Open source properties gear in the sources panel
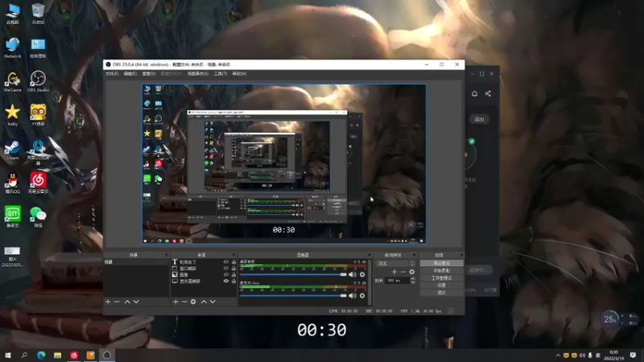Image resolution: width=644 pixels, height=362 pixels. pos(193,302)
